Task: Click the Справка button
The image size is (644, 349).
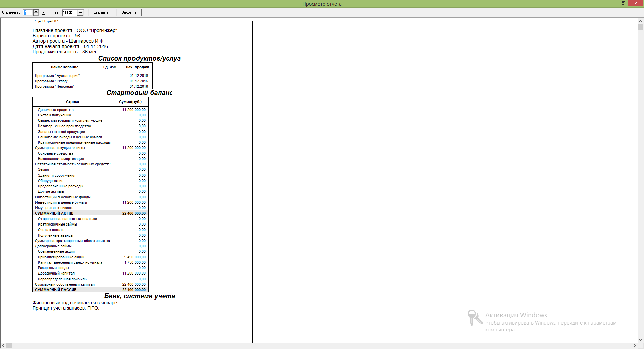Action: [101, 12]
